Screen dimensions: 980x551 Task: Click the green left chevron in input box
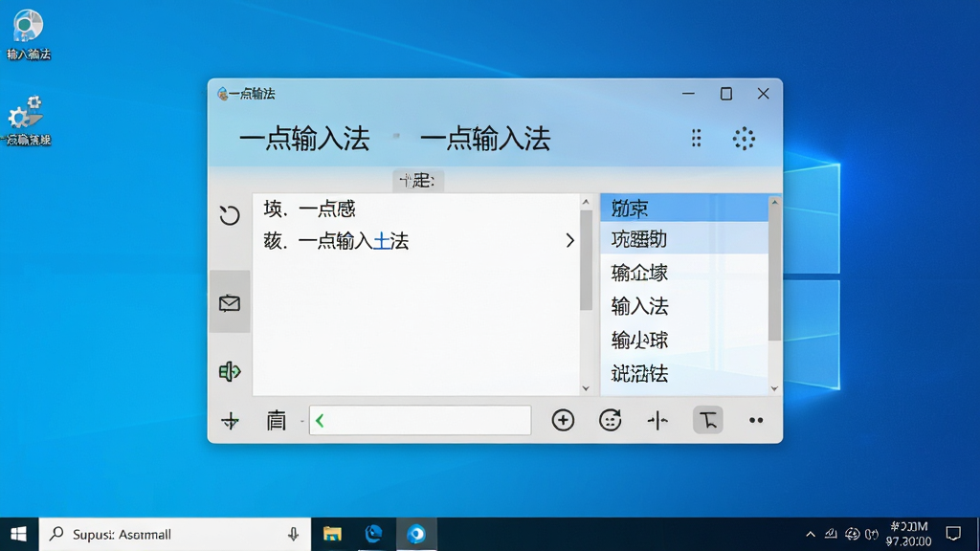click(320, 421)
